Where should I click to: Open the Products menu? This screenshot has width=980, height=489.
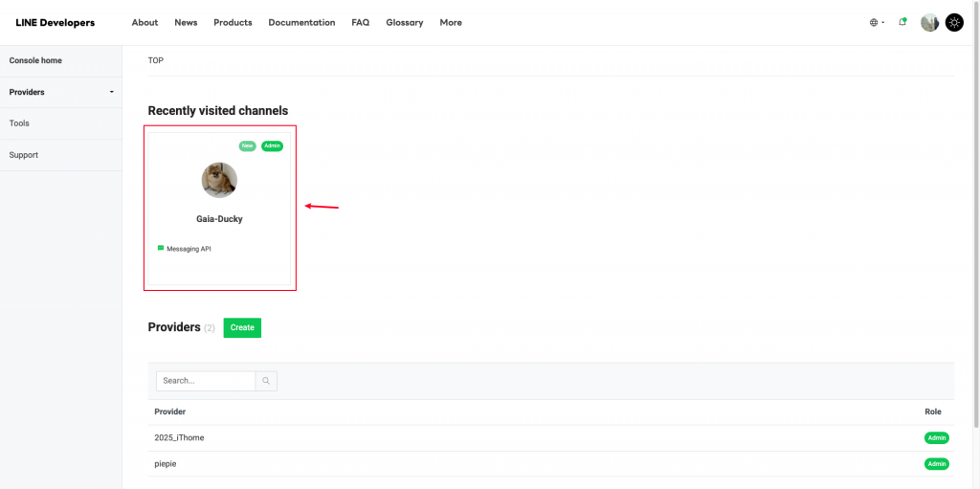[233, 23]
